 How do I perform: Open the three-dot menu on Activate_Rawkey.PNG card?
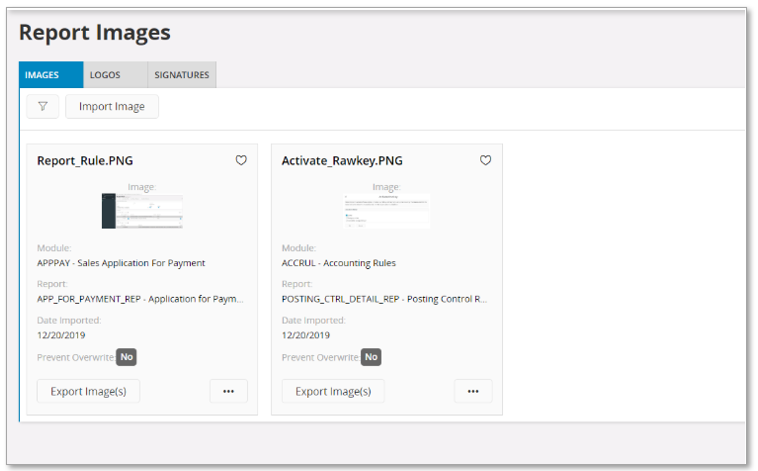tap(473, 391)
